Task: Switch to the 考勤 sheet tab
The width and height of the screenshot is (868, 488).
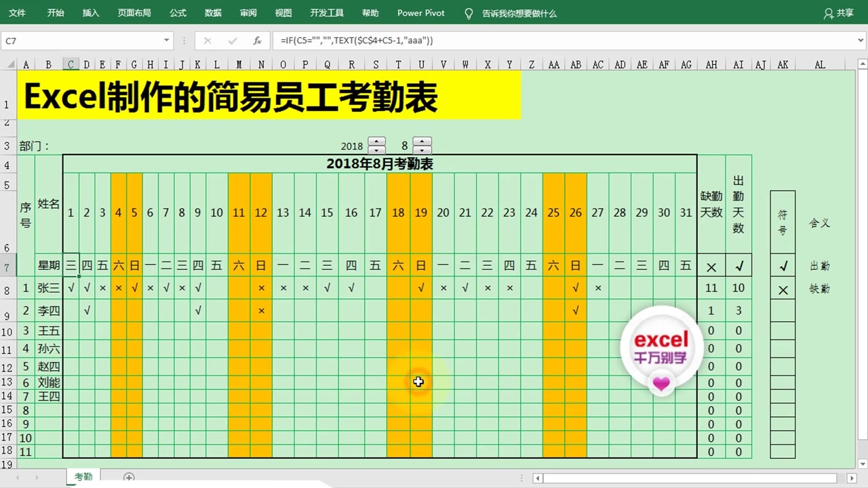Action: pyautogui.click(x=83, y=477)
